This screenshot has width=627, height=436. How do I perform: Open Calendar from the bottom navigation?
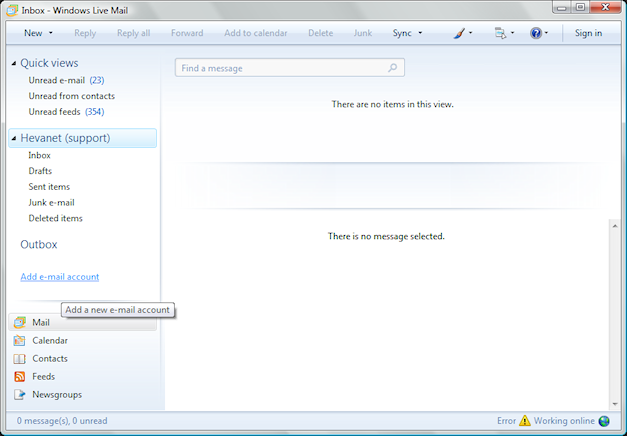[49, 341]
